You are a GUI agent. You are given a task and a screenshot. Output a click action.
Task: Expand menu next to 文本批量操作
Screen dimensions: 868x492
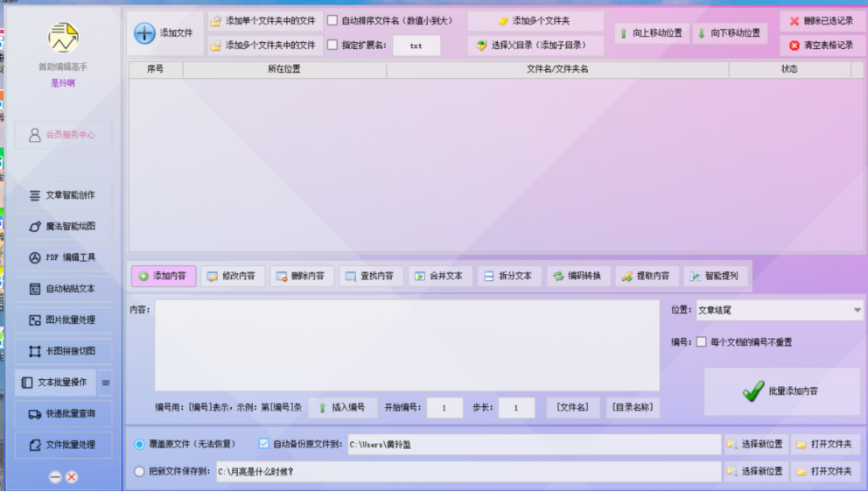click(x=105, y=383)
